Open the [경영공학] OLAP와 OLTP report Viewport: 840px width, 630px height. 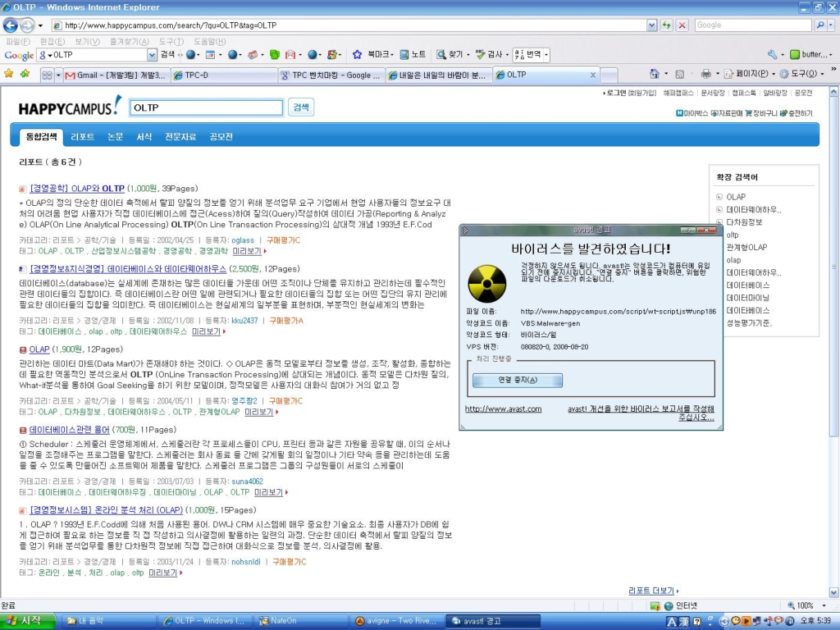pos(77,189)
